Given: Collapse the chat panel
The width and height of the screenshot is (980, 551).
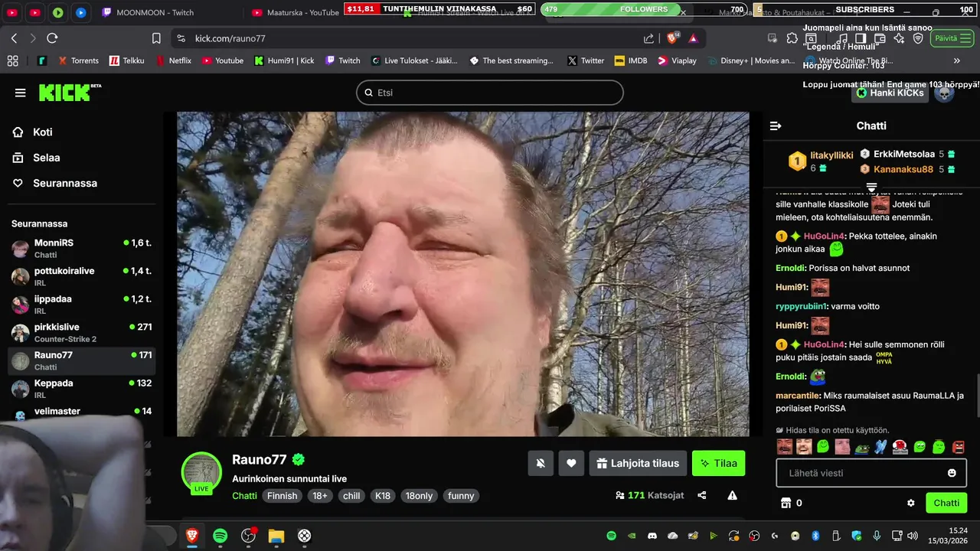Looking at the screenshot, I should pyautogui.click(x=776, y=126).
